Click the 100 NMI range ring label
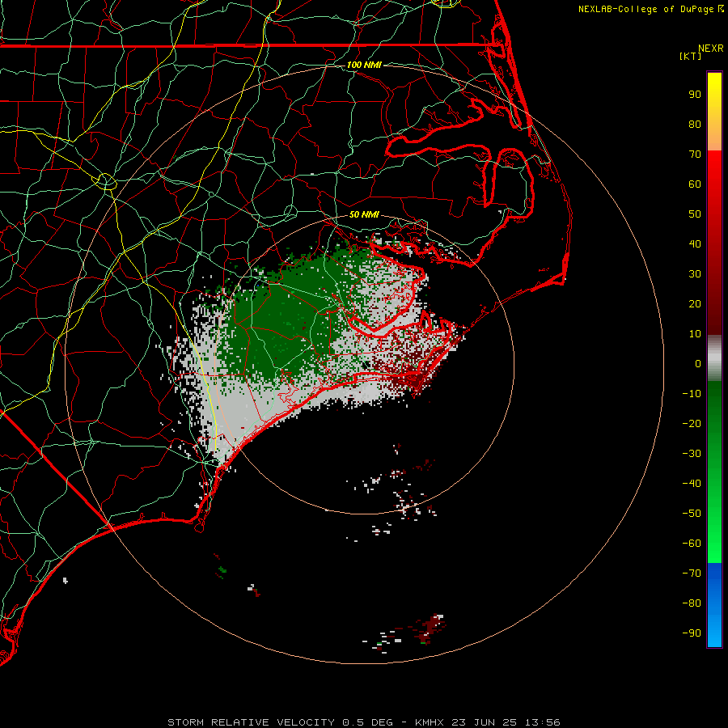 pyautogui.click(x=364, y=65)
